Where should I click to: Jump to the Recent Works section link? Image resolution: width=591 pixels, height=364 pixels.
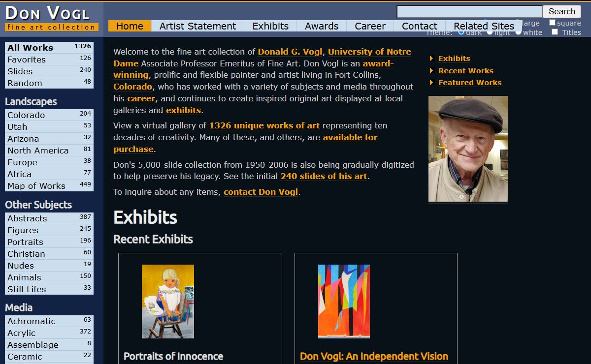click(x=466, y=71)
